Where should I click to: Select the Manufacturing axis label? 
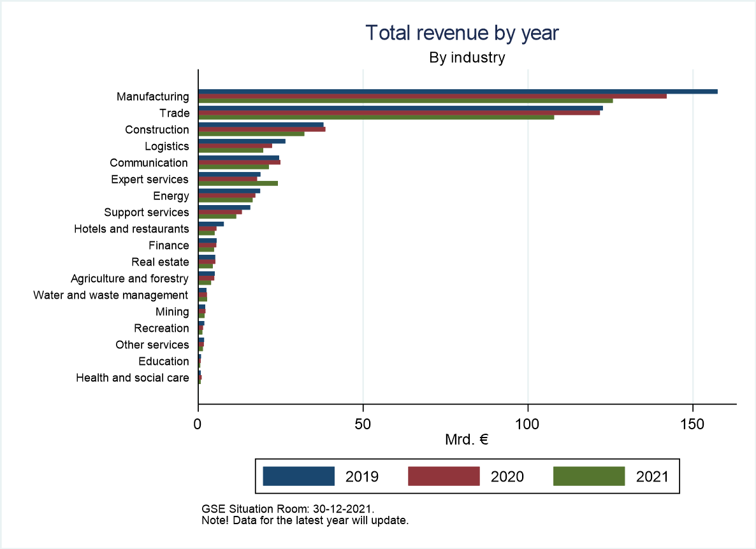[152, 97]
